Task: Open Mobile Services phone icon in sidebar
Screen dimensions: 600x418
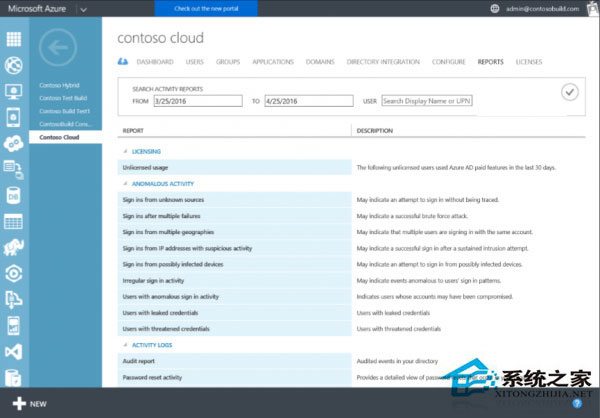Action: [13, 117]
